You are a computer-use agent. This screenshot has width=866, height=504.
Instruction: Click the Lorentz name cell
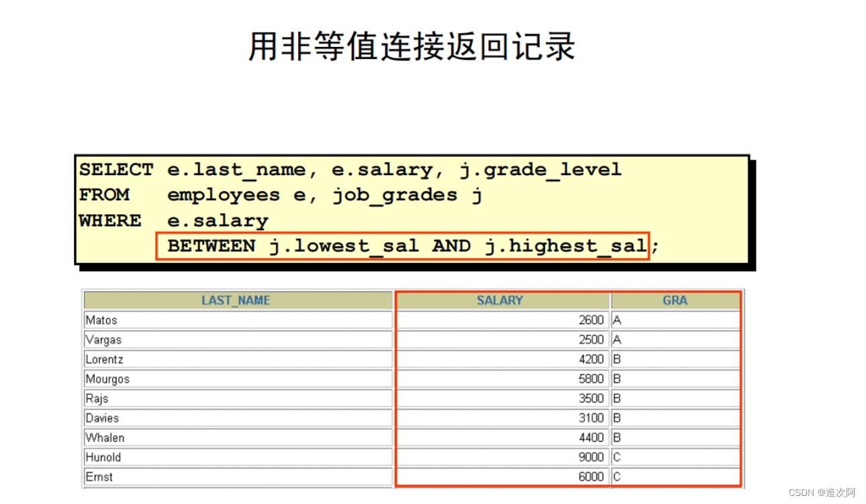[238, 359]
